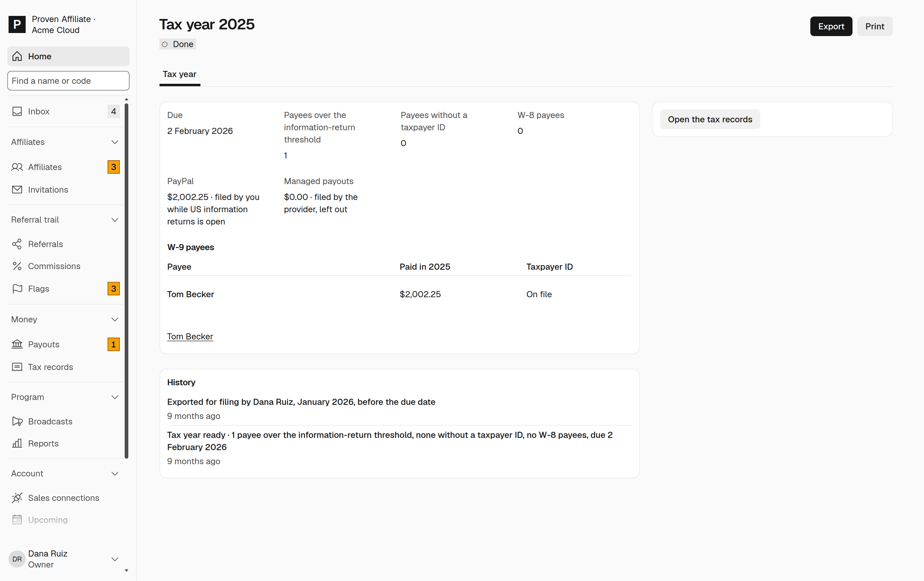Open the Tom Becker underlined link
This screenshot has width=924, height=581.
[190, 337]
